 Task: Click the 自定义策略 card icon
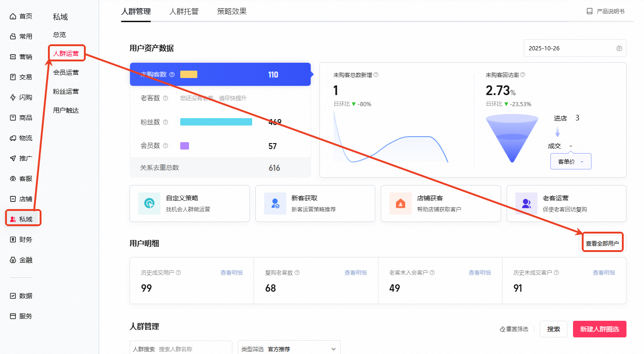149,204
